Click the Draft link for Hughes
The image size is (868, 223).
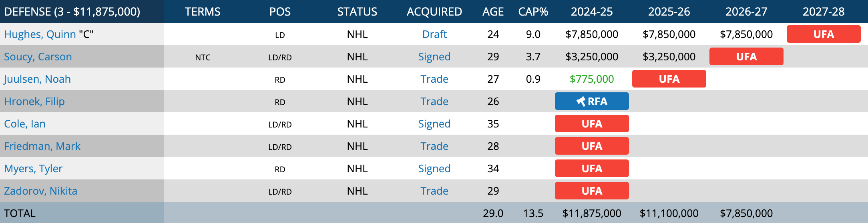click(x=434, y=34)
